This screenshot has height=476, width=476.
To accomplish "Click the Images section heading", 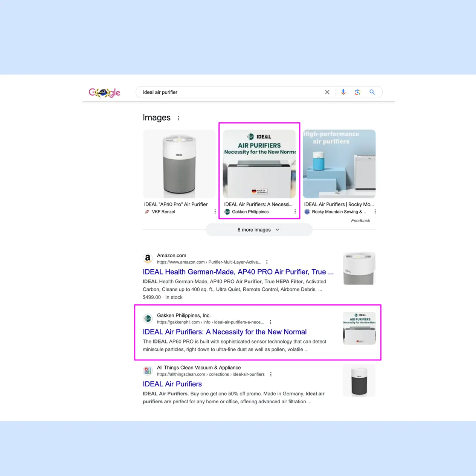I will pyautogui.click(x=157, y=118).
